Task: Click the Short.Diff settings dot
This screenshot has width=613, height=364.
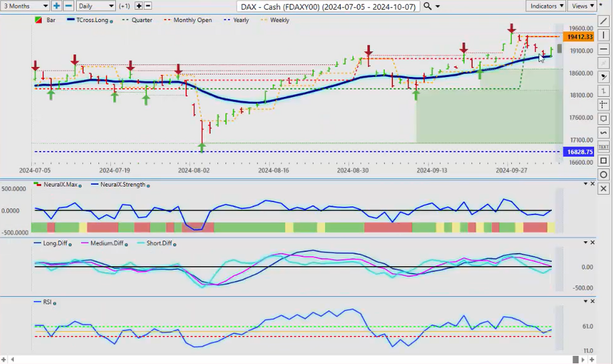Action: click(x=175, y=244)
